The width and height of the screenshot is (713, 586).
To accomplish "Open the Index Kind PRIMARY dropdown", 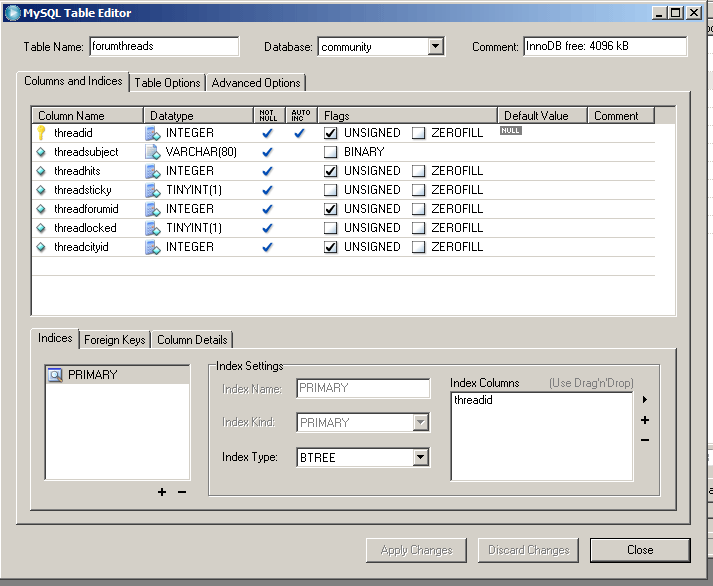I will point(421,422).
